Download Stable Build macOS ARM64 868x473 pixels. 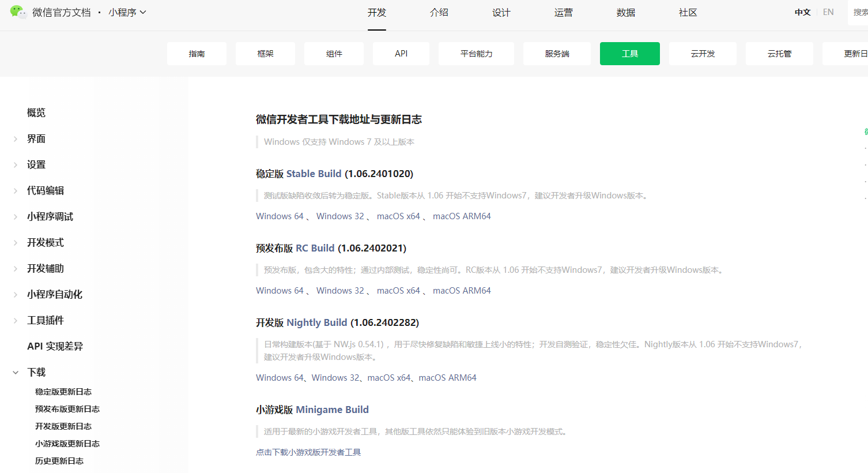(x=462, y=216)
